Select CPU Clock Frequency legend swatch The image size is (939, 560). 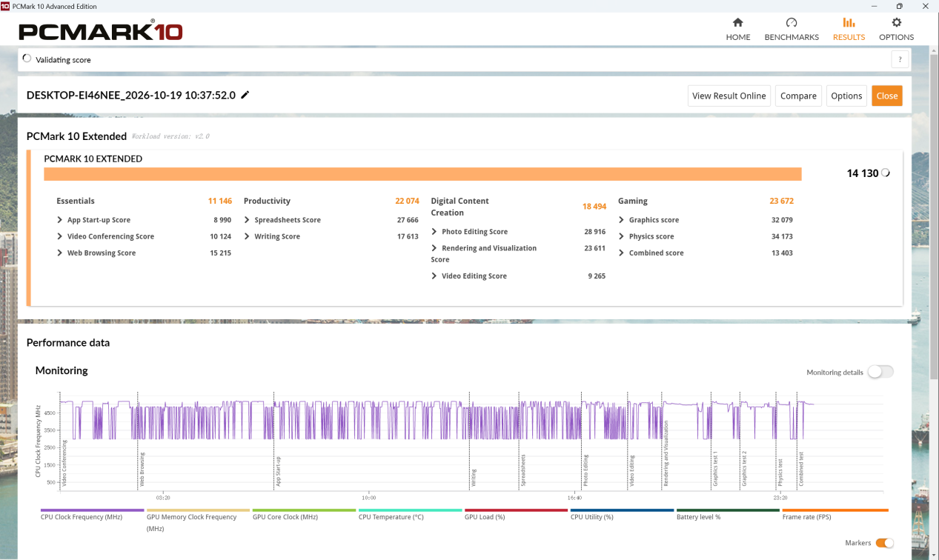click(x=92, y=510)
